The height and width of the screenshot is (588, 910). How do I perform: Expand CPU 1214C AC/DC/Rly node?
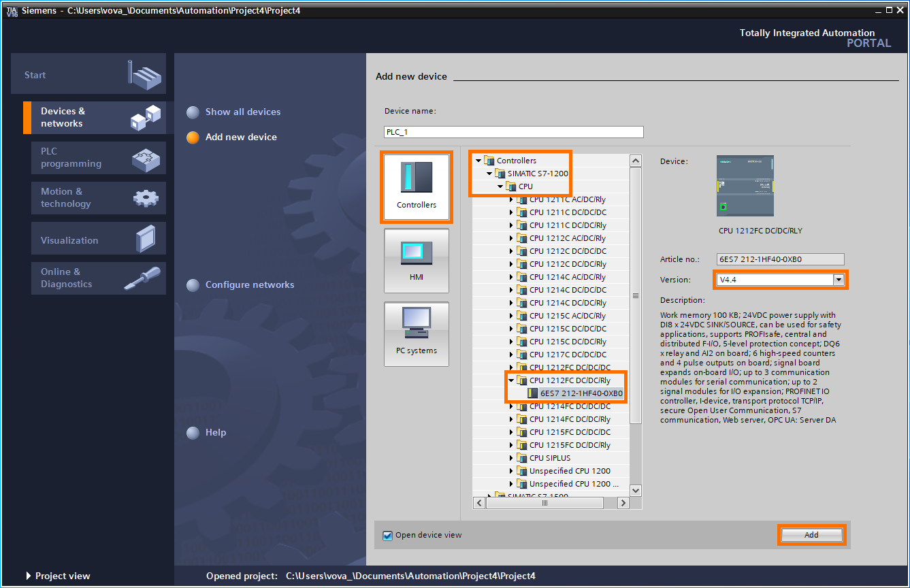[511, 277]
